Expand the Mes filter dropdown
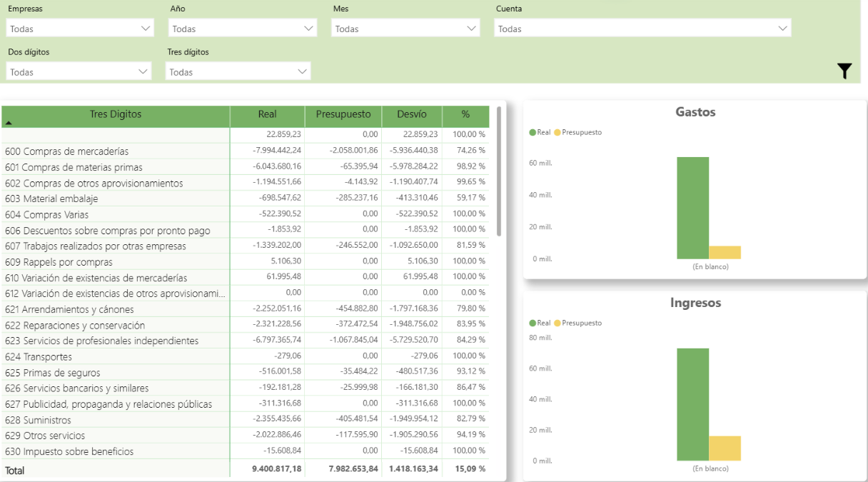The height and width of the screenshot is (482, 868). (405, 29)
